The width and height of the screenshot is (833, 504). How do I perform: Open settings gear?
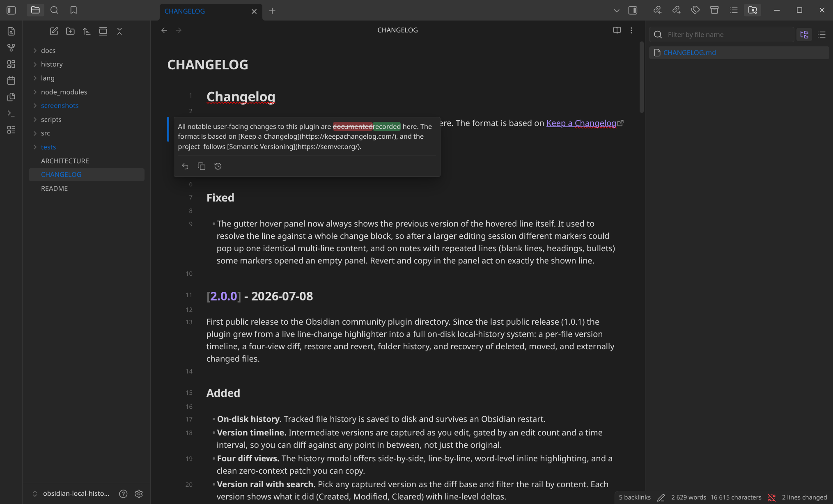pyautogui.click(x=139, y=494)
